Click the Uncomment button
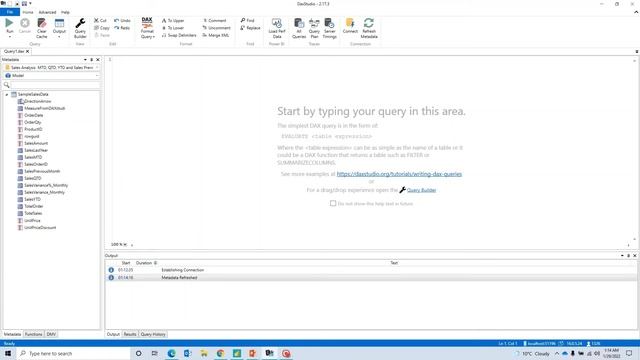640x360 pixels. 217,28
